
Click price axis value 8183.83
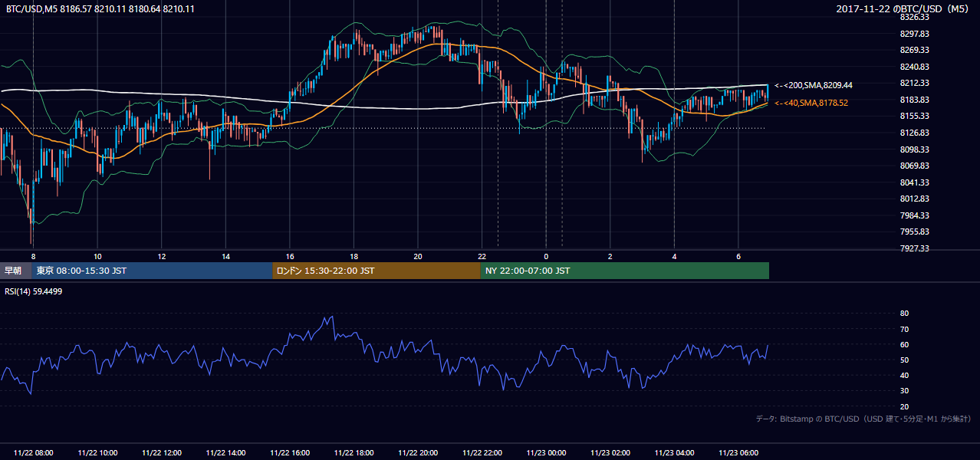pos(914,100)
